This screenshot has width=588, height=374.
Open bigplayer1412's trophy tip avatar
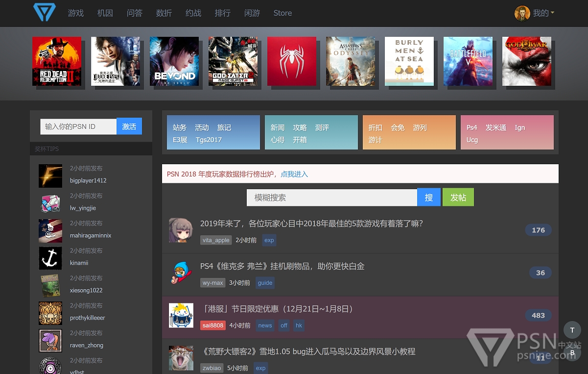pyautogui.click(x=50, y=176)
